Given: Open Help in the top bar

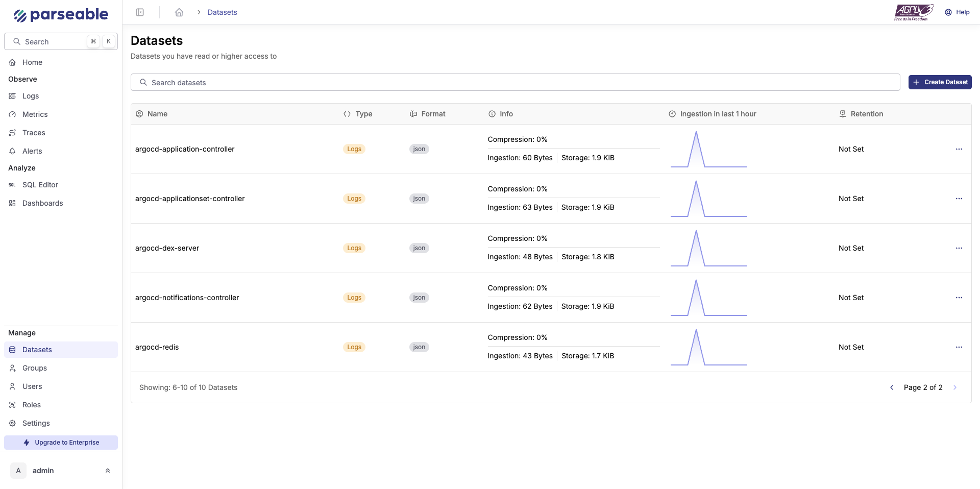Looking at the screenshot, I should pyautogui.click(x=957, y=12).
